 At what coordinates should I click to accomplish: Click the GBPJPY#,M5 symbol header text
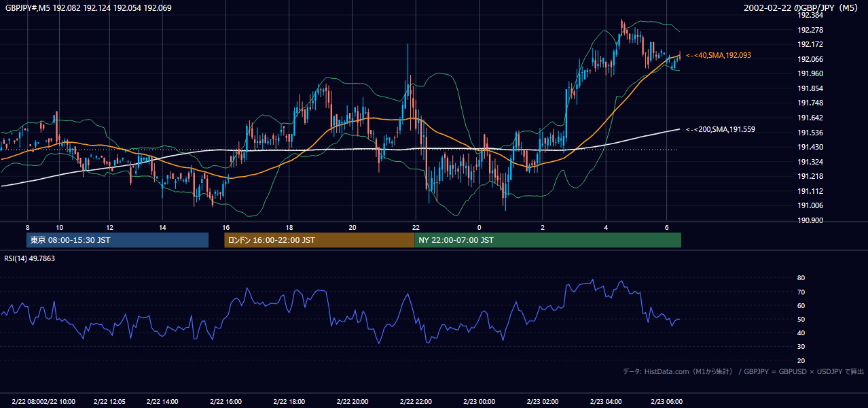(88, 8)
